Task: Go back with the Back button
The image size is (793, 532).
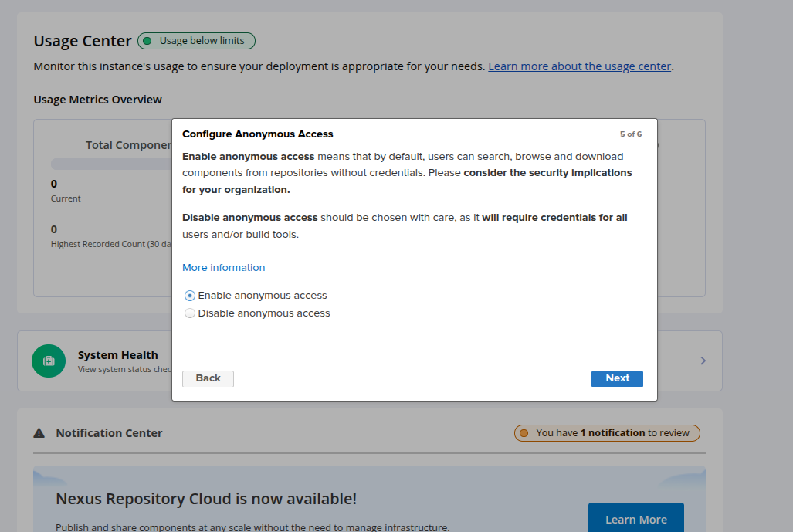Action: pos(208,378)
